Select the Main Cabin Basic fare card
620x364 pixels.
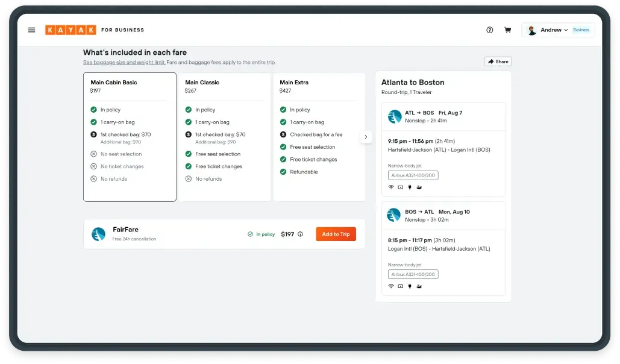130,137
